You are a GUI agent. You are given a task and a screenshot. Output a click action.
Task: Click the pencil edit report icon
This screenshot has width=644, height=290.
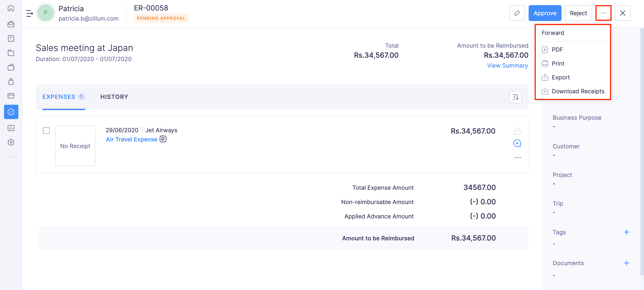[x=517, y=13]
